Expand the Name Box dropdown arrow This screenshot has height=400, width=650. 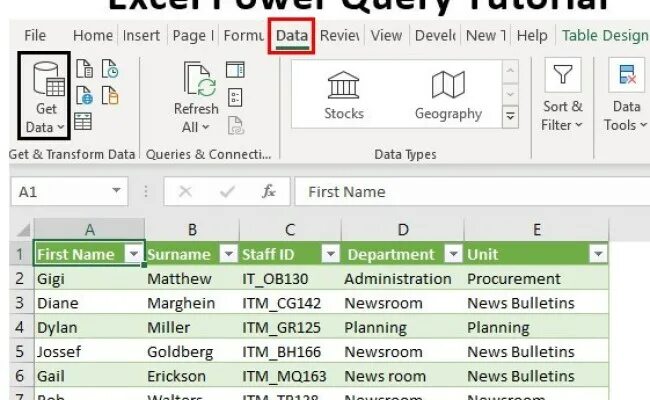pos(116,191)
